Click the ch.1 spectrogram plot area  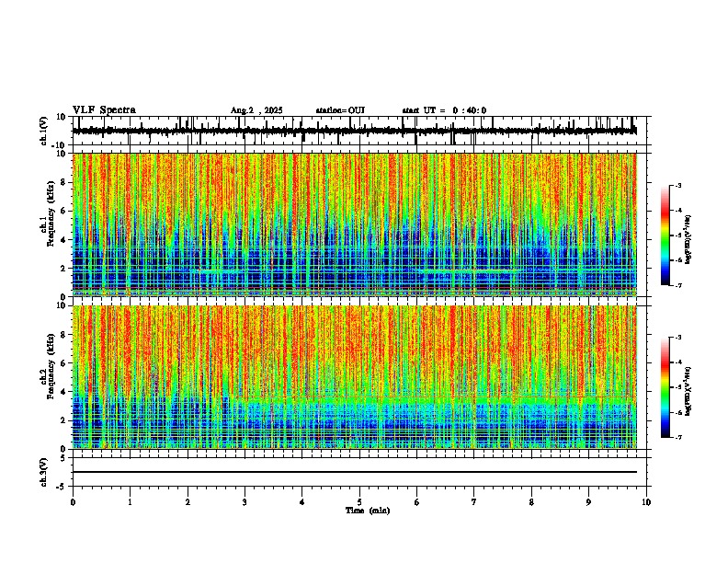pyautogui.click(x=354, y=224)
